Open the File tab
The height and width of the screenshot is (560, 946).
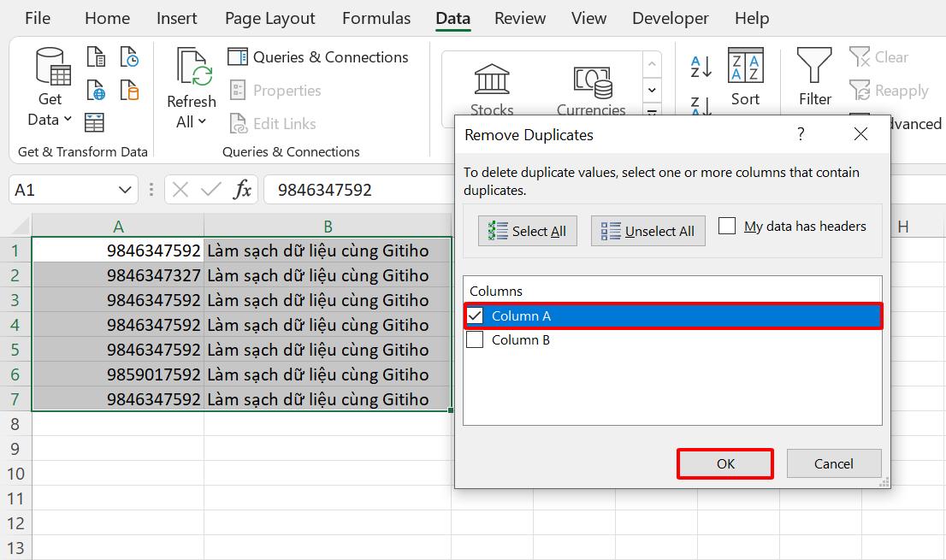pyautogui.click(x=38, y=18)
